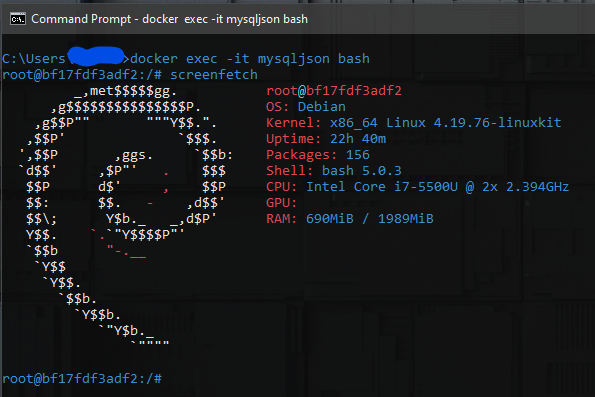Screen dimensions: 595x397
Task: Click the window title 'Command Prompt - docker exec -it mysqljson bash'
Action: pos(169,19)
